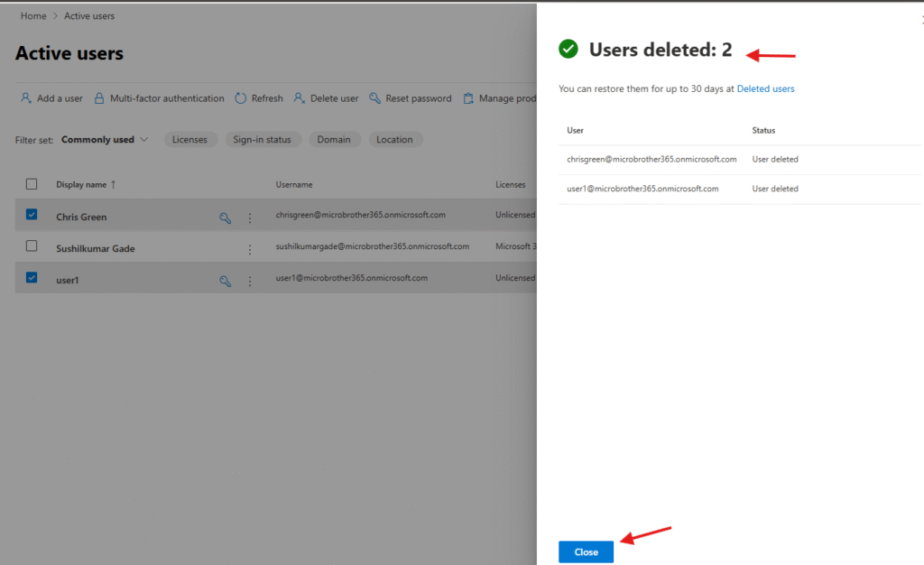
Task: Click the Manage product licenses icon
Action: point(469,98)
